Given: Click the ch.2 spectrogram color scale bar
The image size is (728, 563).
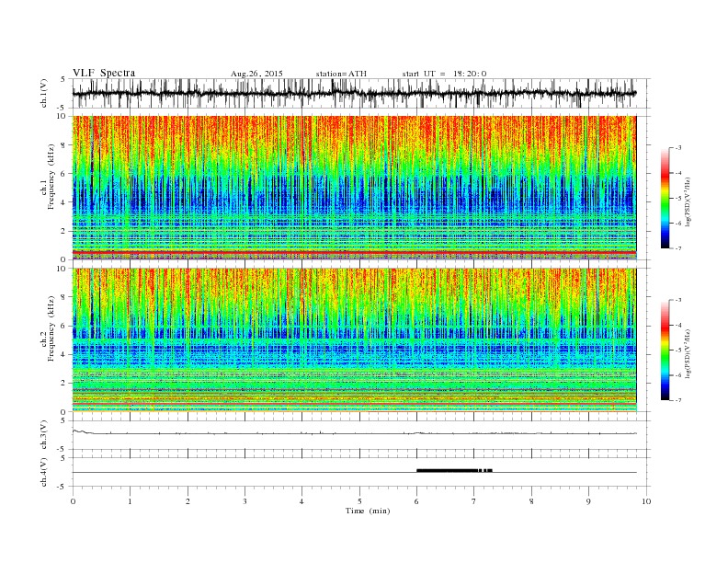Looking at the screenshot, I should [x=665, y=350].
